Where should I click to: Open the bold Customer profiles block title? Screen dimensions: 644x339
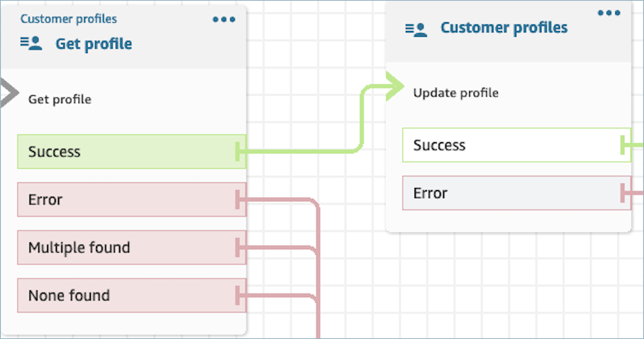tap(504, 28)
